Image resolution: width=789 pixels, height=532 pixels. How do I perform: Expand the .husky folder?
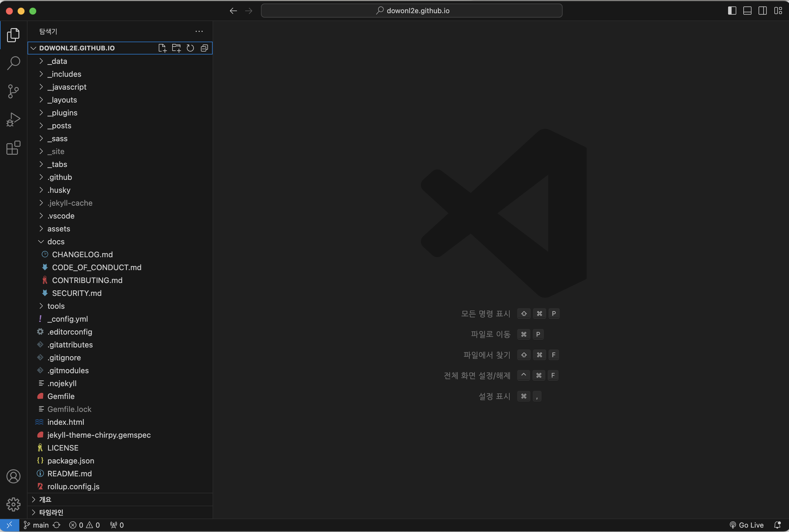[120, 190]
